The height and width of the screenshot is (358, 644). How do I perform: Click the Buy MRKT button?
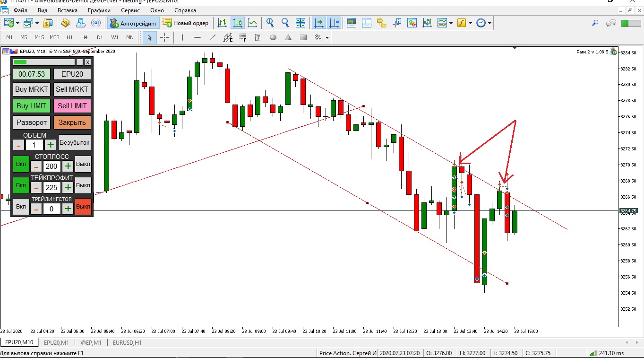point(32,89)
